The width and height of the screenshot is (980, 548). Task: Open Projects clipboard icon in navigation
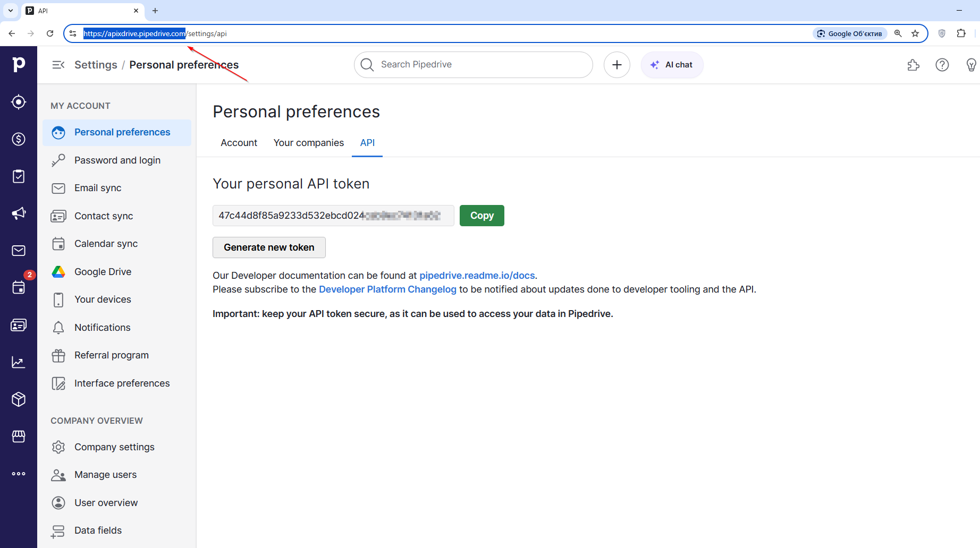19,176
